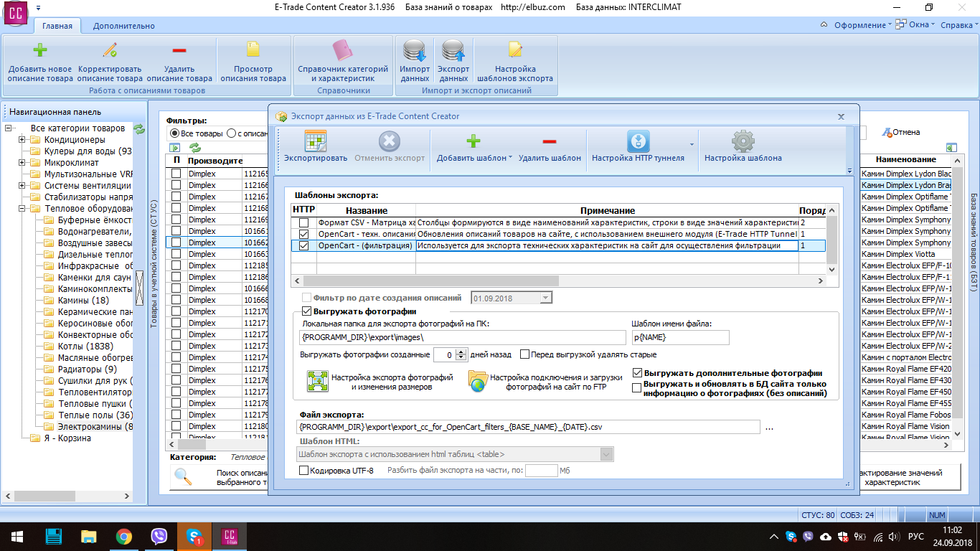The image size is (980, 551).
Task: Close the export data dialog
Action: (841, 116)
